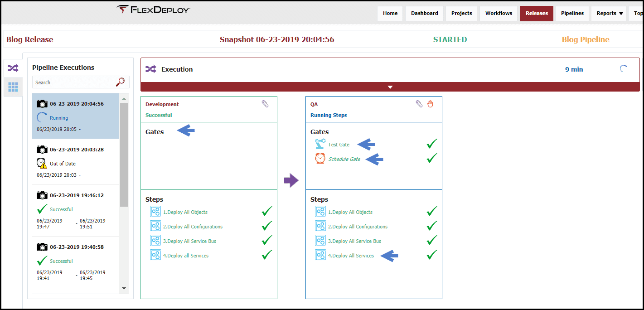Open the Schedule Gate link
This screenshot has height=310, width=644.
pos(344,159)
